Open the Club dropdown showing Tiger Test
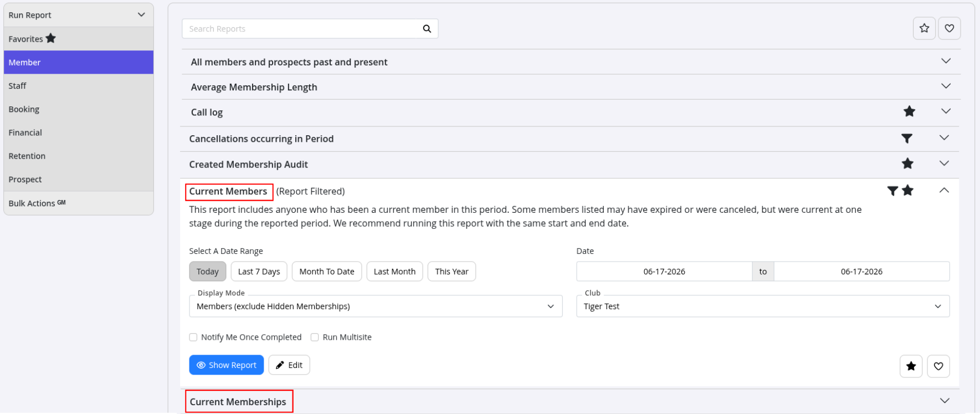The height and width of the screenshot is (414, 980). [x=763, y=306]
